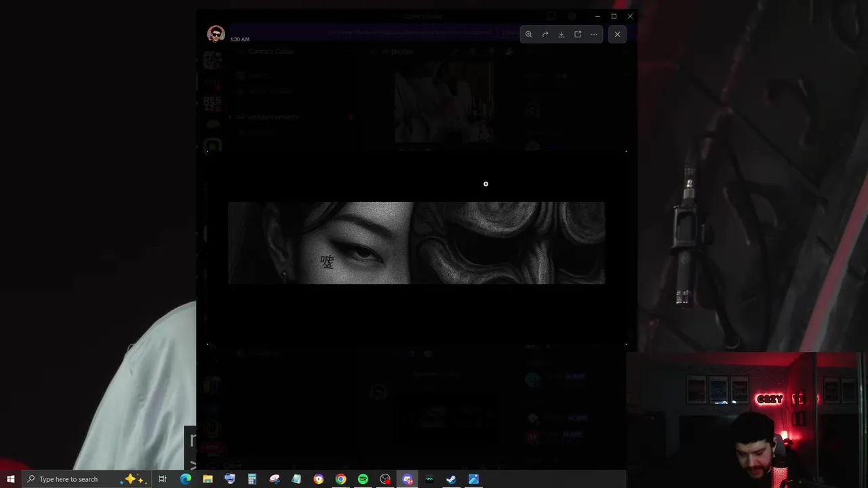Minimize the Discord window
The height and width of the screenshot is (488, 868).
coord(597,16)
